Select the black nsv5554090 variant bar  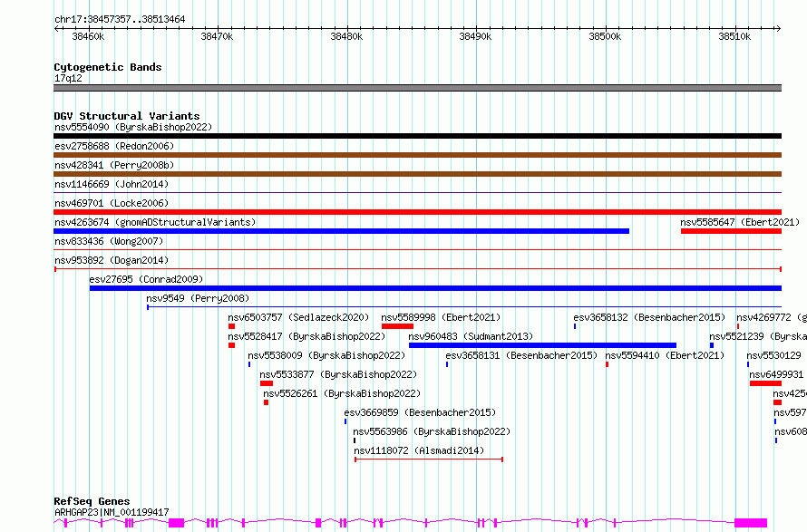[x=417, y=136]
